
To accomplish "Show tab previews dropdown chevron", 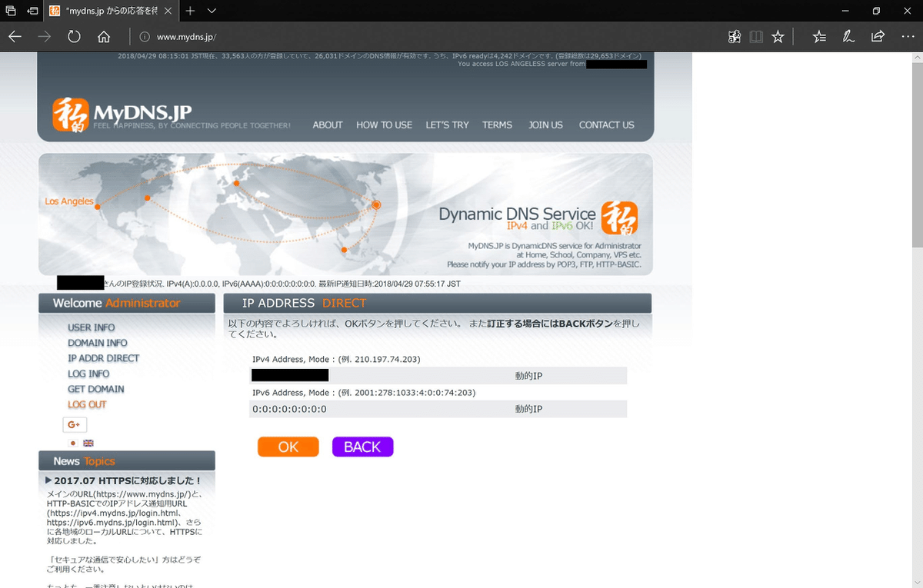I will 212,11.
